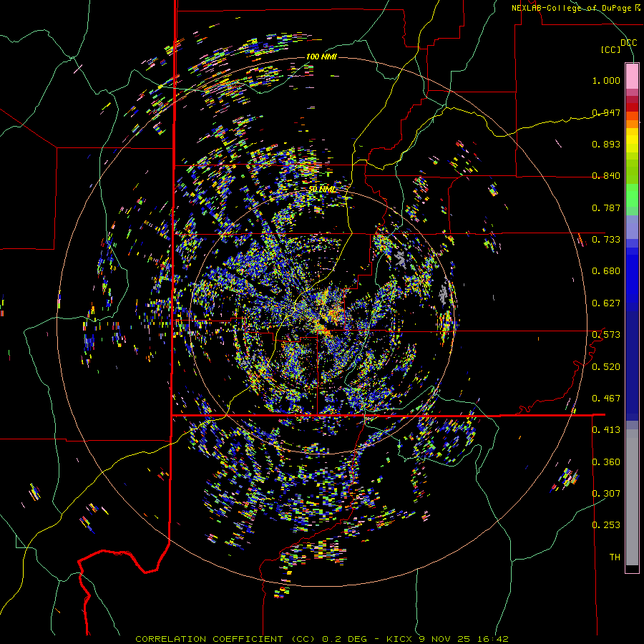Click the 16:42 timestamp in caption
The height and width of the screenshot is (644, 644).
(x=493, y=639)
